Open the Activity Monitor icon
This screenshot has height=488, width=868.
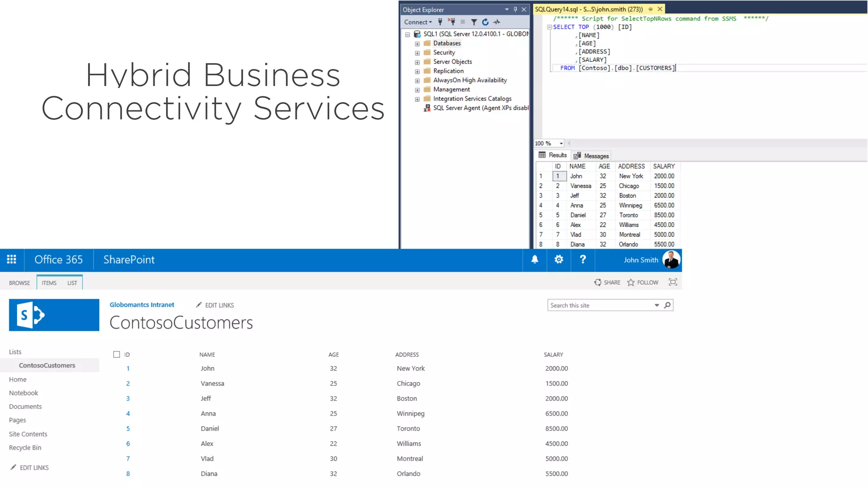click(497, 22)
